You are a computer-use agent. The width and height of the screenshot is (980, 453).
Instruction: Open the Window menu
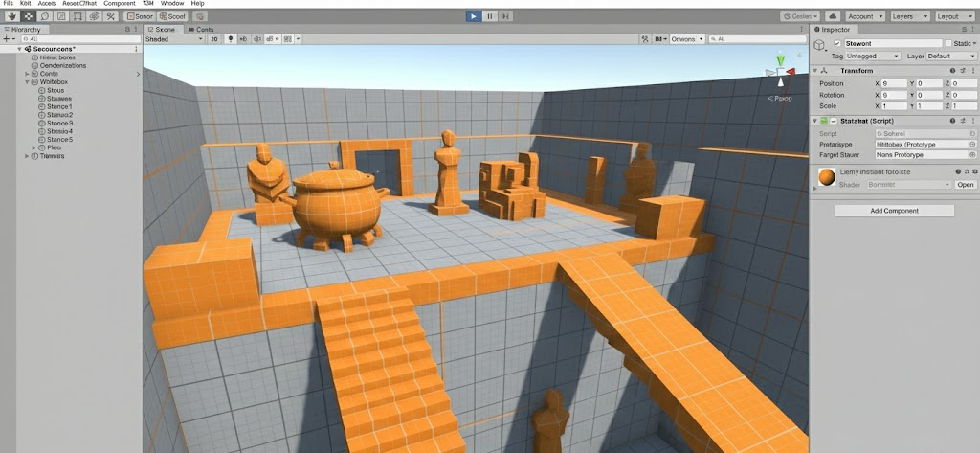172,4
